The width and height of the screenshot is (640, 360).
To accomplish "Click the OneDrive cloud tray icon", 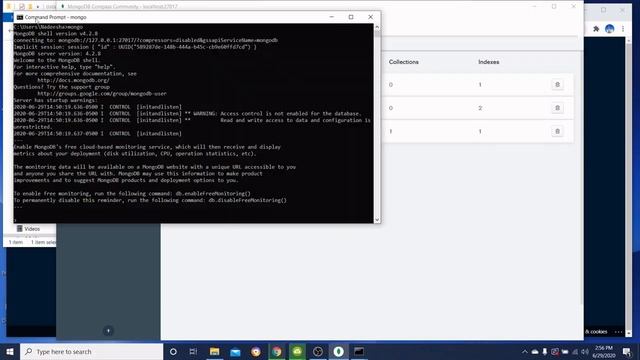I will pos(535,351).
